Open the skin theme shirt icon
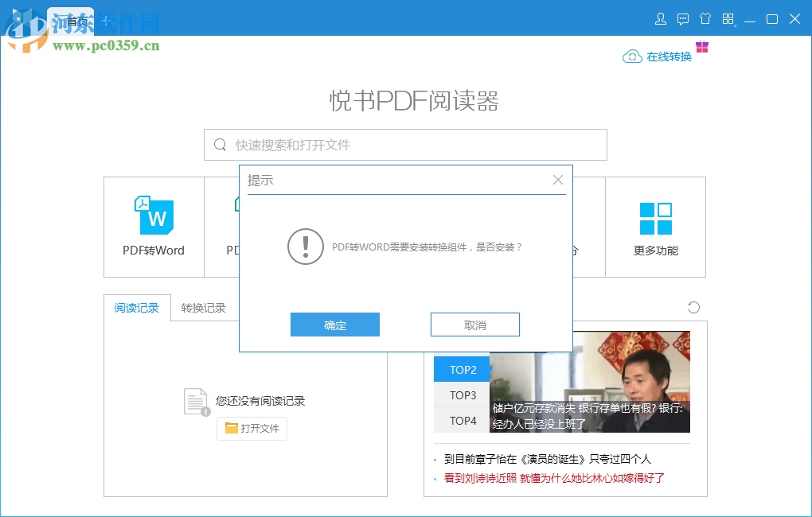 coord(705,19)
